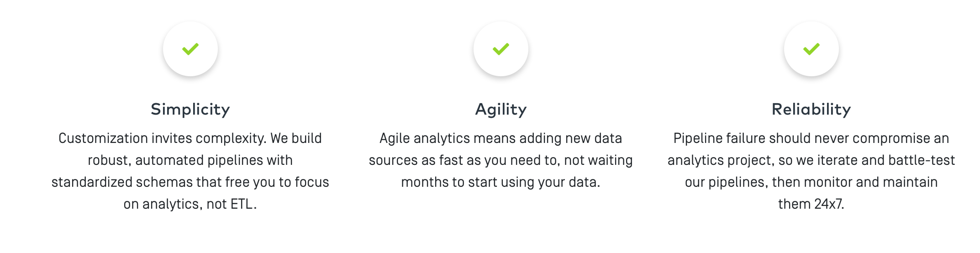Screen dimensions: 980x253
Task: Click the line beginning 'Pipeline failure should never'
Action: click(811, 138)
